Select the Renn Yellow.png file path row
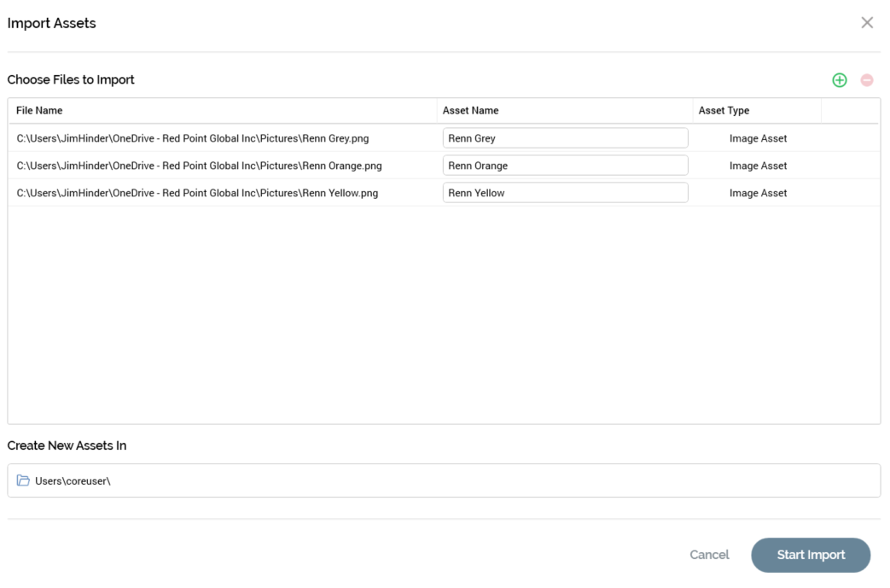The height and width of the screenshot is (588, 890). pos(197,193)
